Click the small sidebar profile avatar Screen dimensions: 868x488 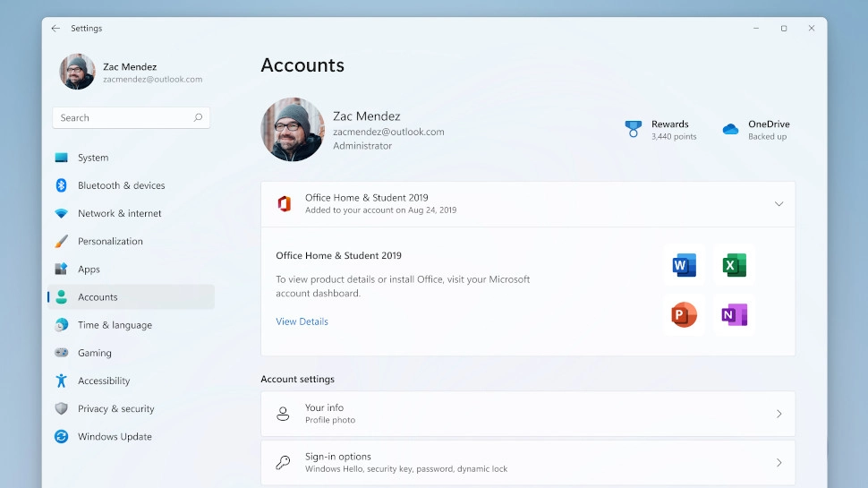(x=78, y=72)
